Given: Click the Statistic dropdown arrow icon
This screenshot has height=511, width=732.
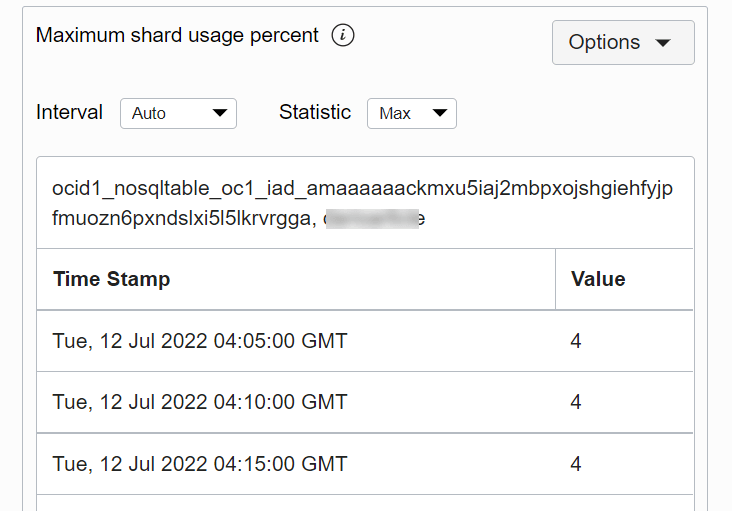Looking at the screenshot, I should point(440,114).
